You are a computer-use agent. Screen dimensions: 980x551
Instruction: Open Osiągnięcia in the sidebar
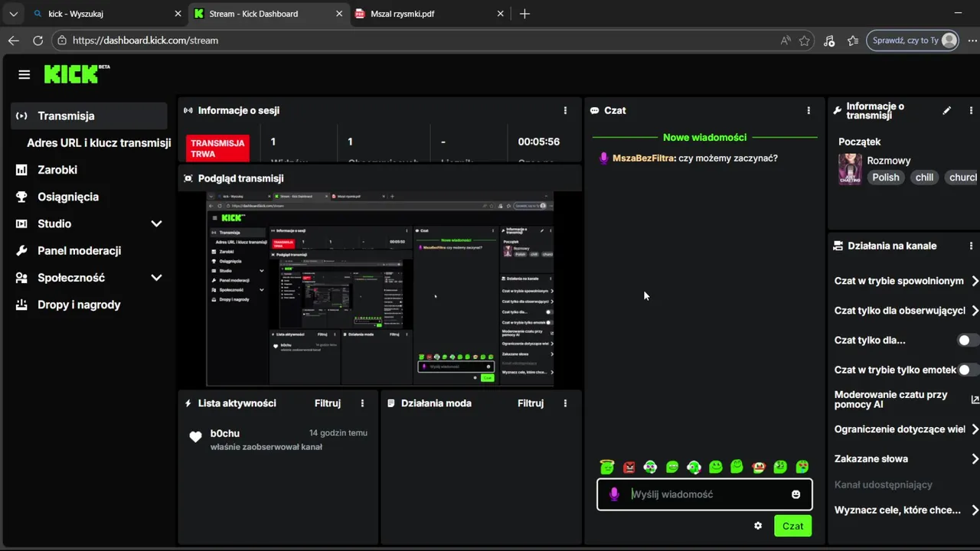pos(68,197)
